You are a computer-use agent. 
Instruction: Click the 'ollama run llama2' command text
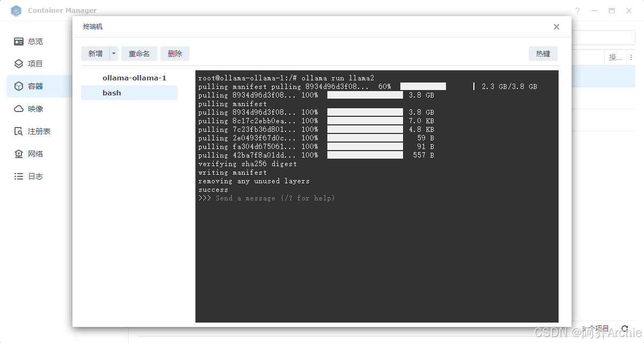tap(338, 78)
